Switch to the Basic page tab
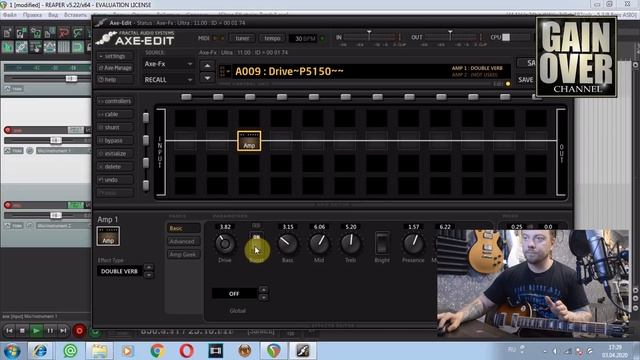The width and height of the screenshot is (640, 360). coord(183,228)
